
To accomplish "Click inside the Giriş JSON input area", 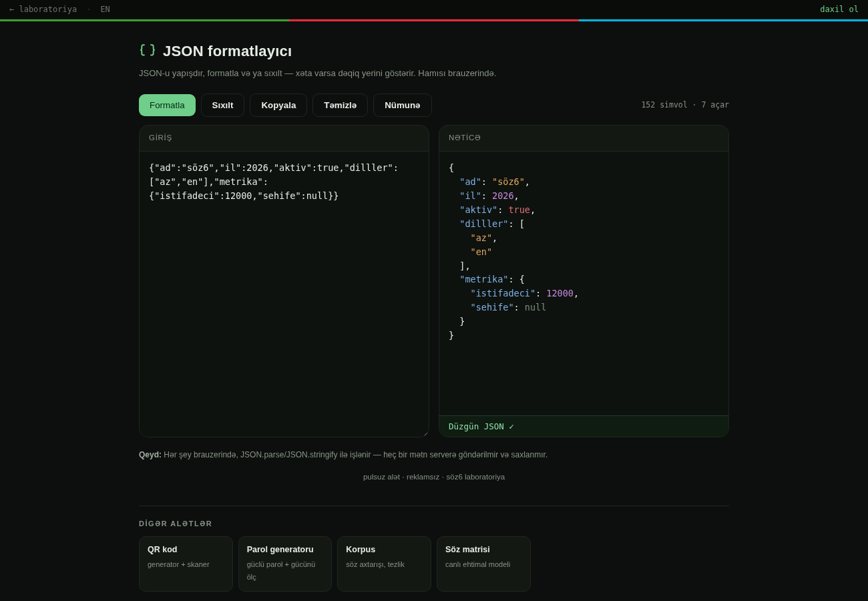I will (284, 294).
